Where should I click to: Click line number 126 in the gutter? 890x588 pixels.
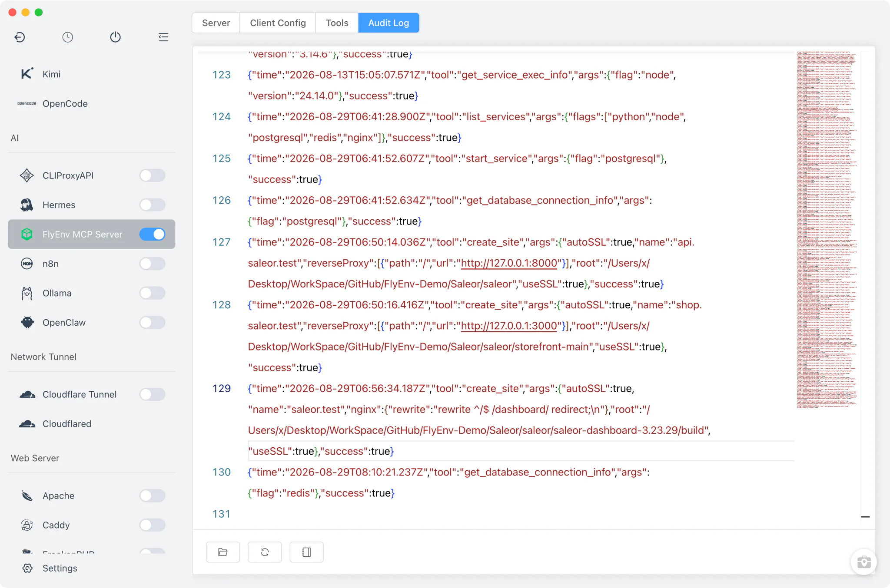tap(222, 200)
